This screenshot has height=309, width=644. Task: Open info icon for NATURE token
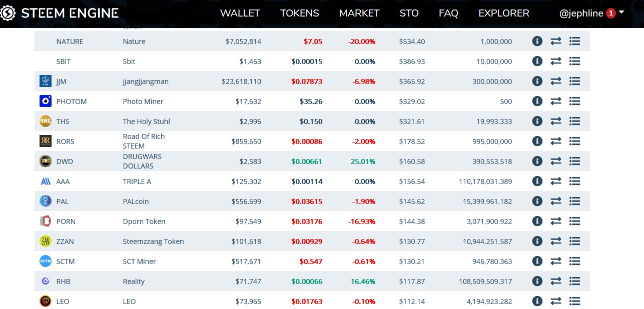(537, 41)
